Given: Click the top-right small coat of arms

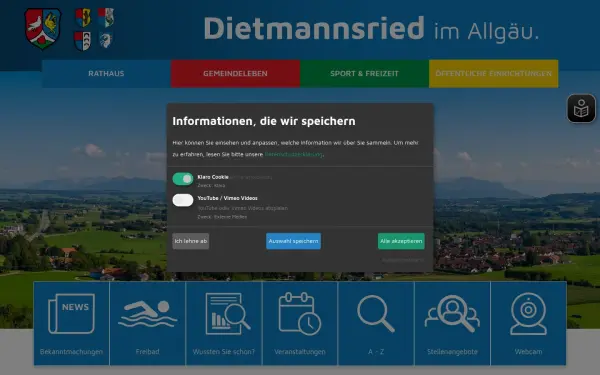Looking at the screenshot, I should [106, 17].
